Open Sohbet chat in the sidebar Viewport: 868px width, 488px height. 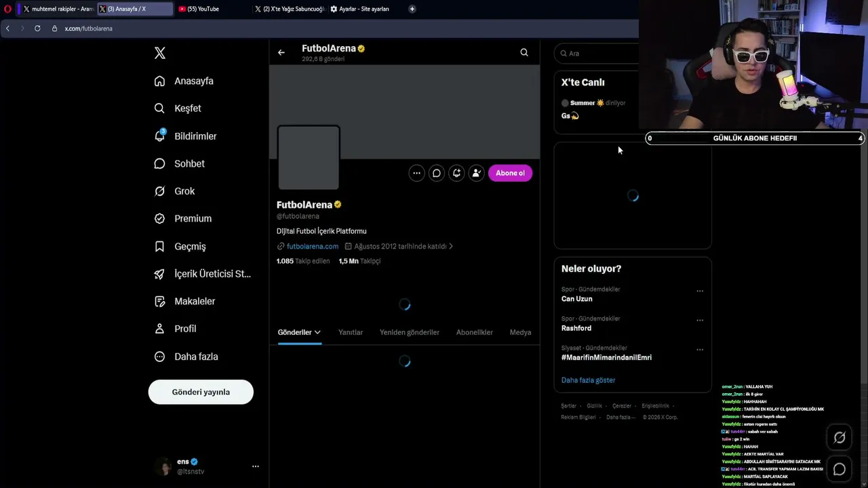(180, 163)
